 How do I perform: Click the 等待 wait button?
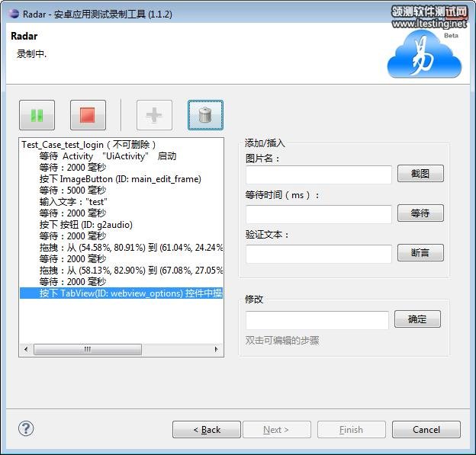420,213
